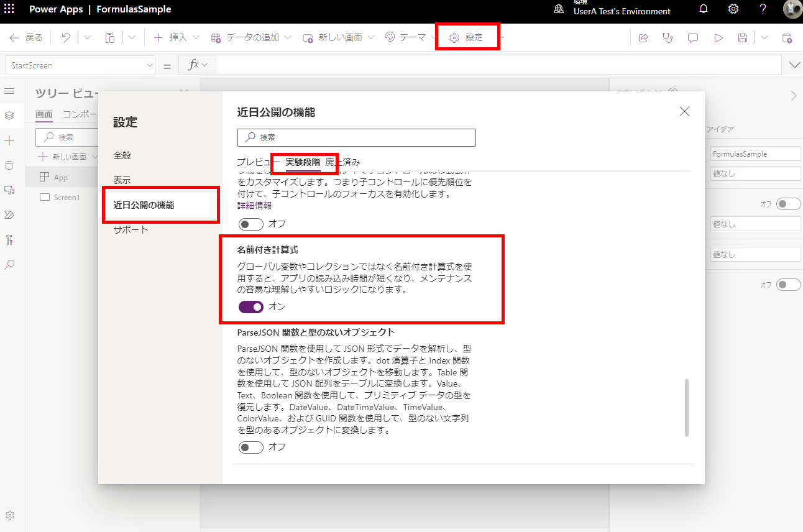Open the テーマ dropdown
Viewport: 803px width, 532px height.
(x=432, y=37)
